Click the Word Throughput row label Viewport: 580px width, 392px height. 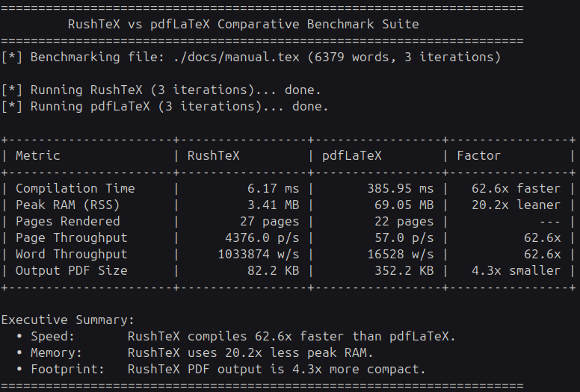[x=72, y=254]
